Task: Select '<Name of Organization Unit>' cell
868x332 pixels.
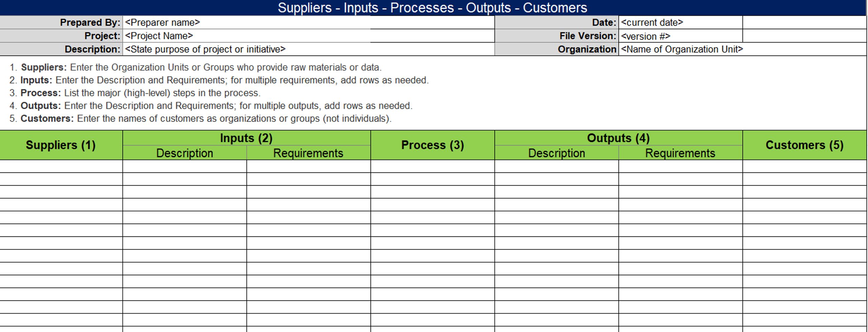Action: point(743,49)
